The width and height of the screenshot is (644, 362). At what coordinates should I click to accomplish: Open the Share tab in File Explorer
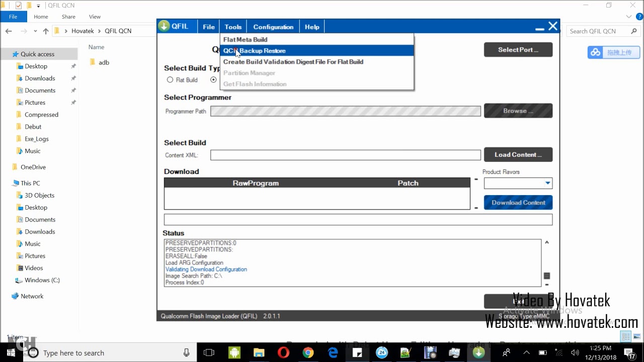point(68,17)
